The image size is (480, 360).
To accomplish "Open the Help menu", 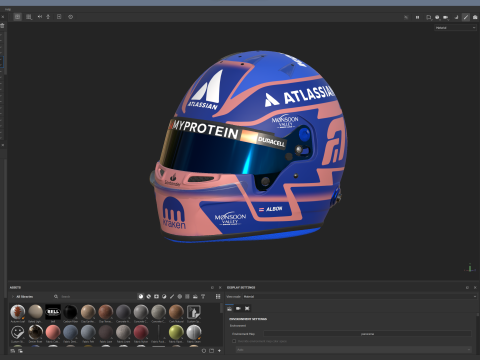I will click(x=8, y=9).
